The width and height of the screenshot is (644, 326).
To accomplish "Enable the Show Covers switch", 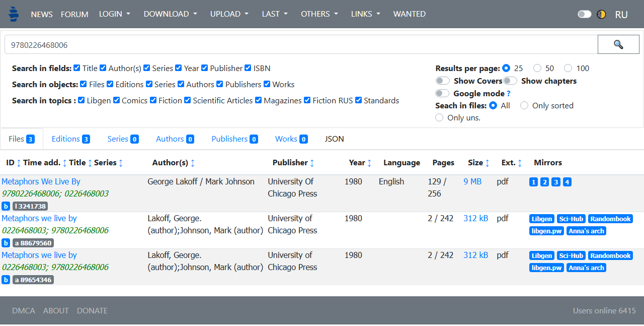I will (443, 81).
